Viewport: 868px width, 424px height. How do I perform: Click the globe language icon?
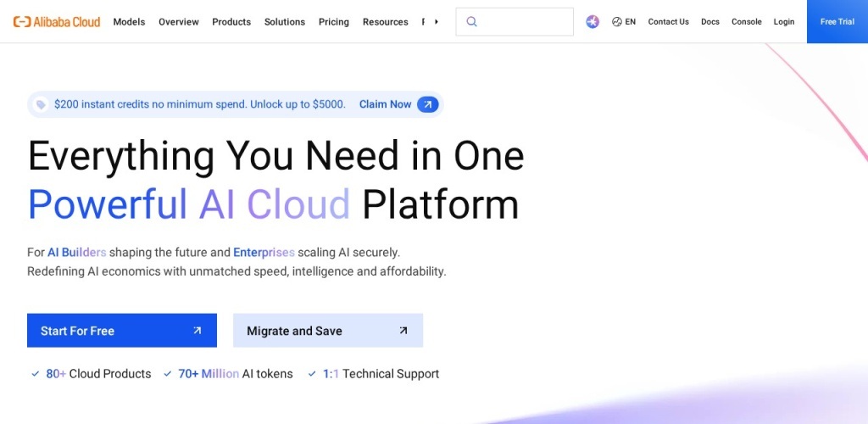click(x=617, y=22)
